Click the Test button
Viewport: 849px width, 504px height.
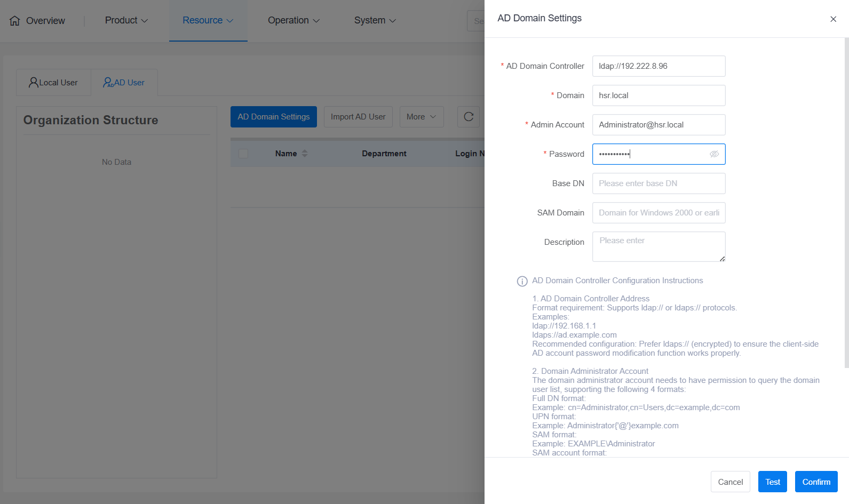[772, 482]
